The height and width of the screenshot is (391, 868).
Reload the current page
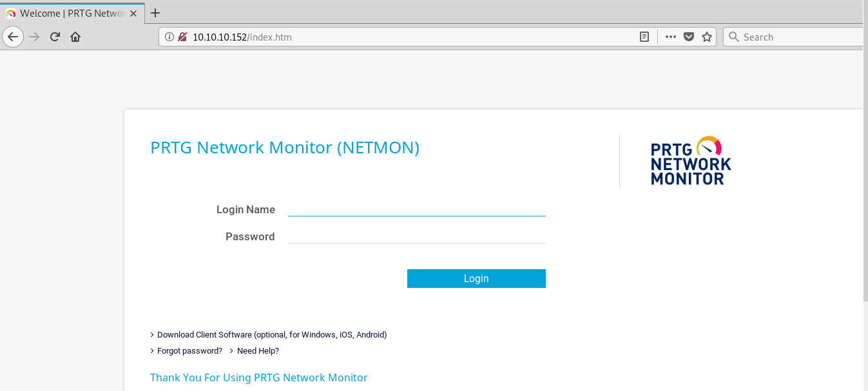click(55, 37)
